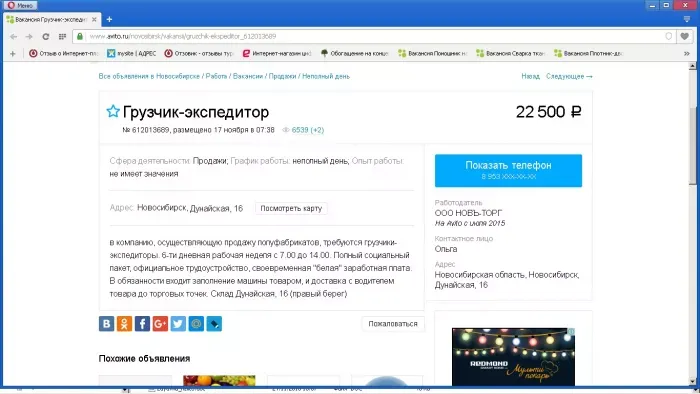Go back with the browser back arrow

(13, 37)
